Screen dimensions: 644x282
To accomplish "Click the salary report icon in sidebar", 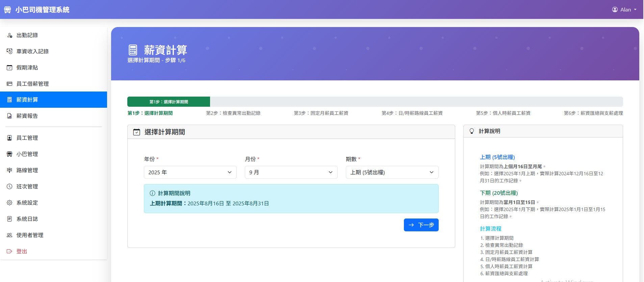I will 9,116.
